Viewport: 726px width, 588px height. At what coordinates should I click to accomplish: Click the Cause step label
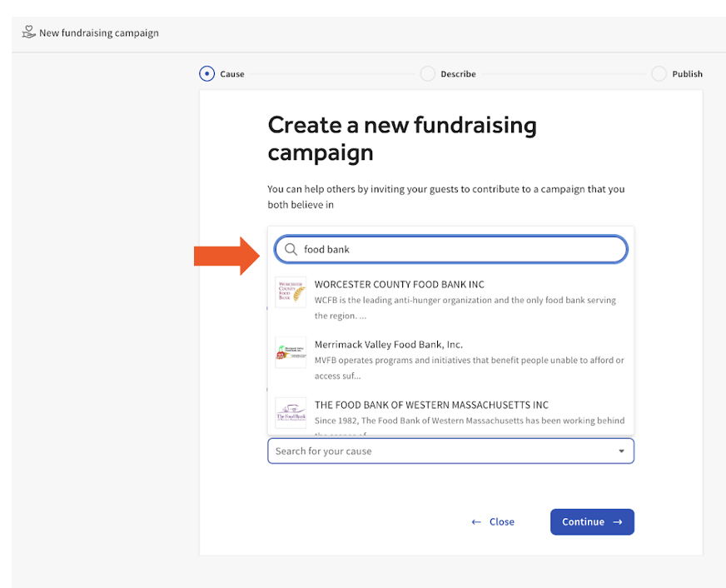[x=232, y=74]
